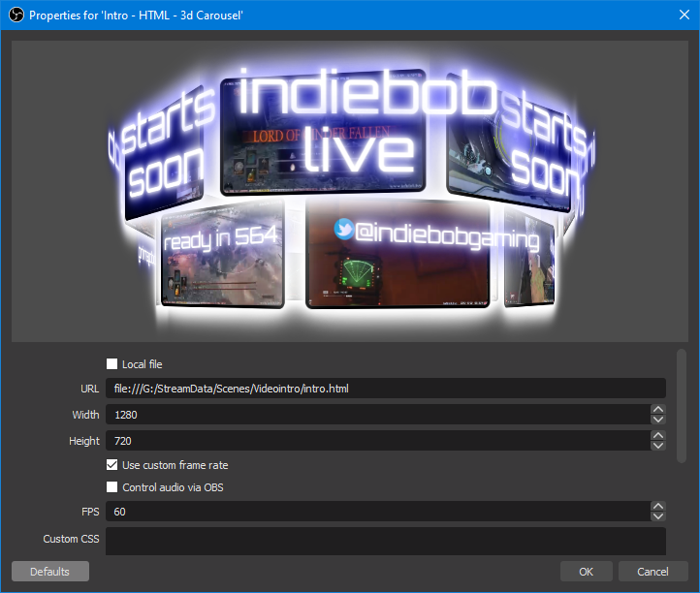The height and width of the screenshot is (593, 700).
Task: Click the dialog title 'Properties for' text
Action: pos(64,16)
